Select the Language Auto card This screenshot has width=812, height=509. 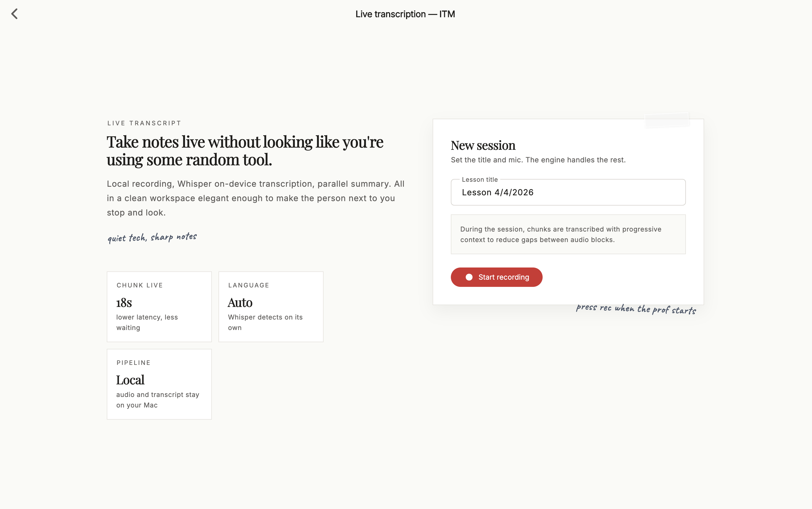coord(271,307)
